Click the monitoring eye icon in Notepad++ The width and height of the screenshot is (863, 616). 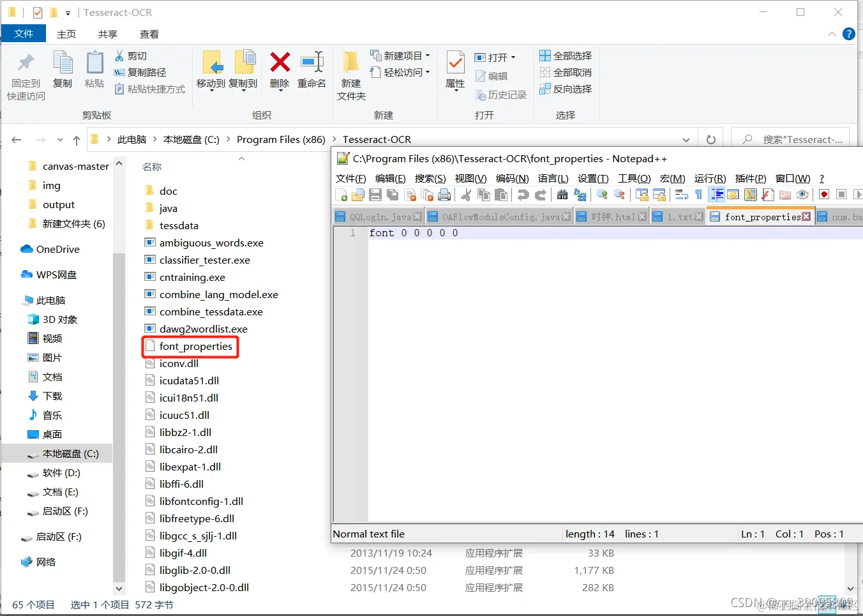pos(802,195)
